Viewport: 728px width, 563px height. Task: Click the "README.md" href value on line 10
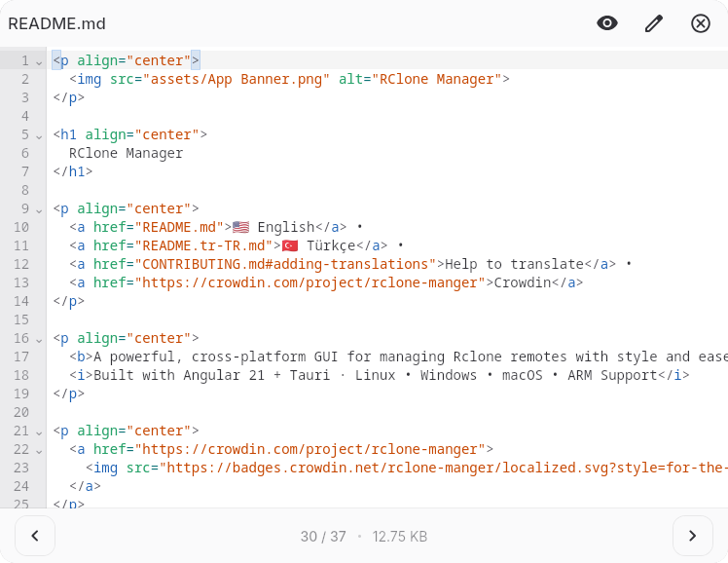180,227
